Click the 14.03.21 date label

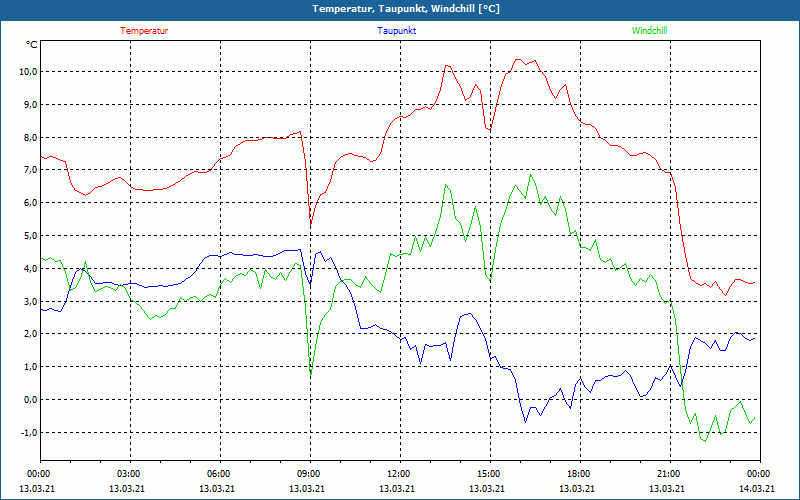click(x=757, y=489)
